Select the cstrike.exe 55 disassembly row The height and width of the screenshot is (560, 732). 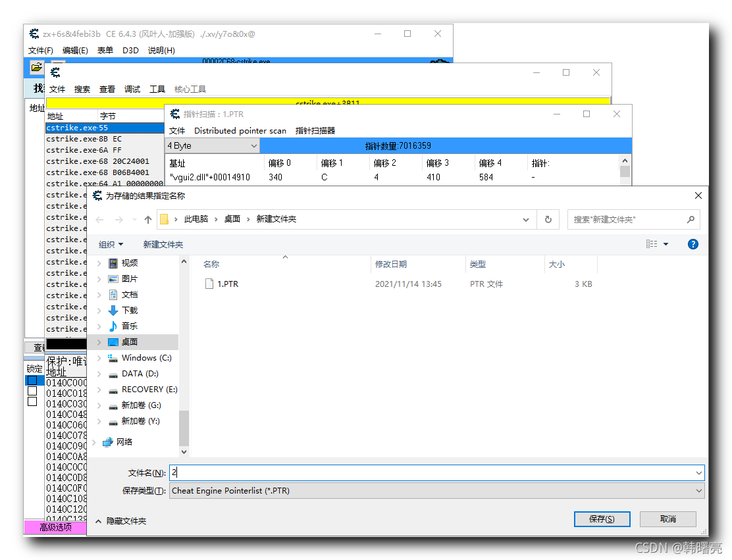105,128
